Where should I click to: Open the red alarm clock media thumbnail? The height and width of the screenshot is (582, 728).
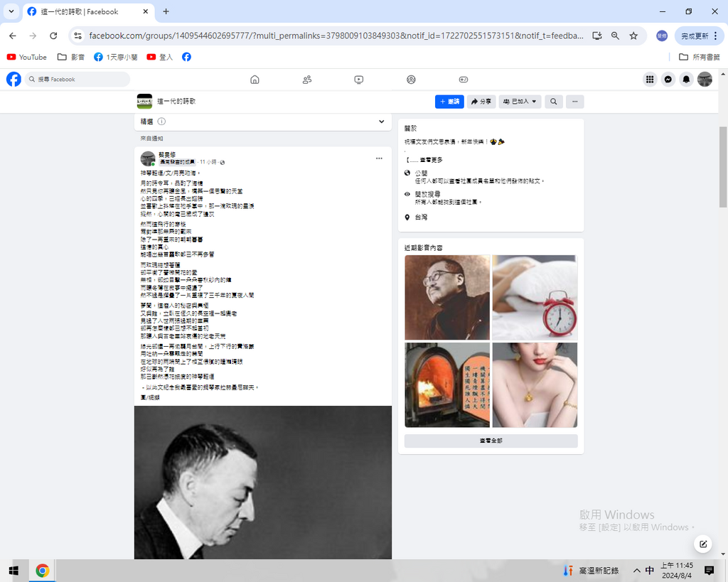(x=534, y=297)
